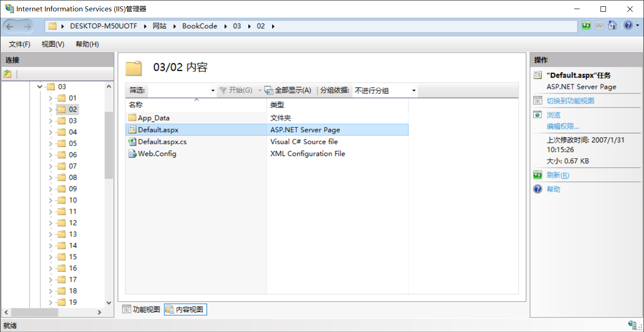This screenshot has height=332, width=644.
Task: Open the 视图(V) menu
Action: pos(53,44)
